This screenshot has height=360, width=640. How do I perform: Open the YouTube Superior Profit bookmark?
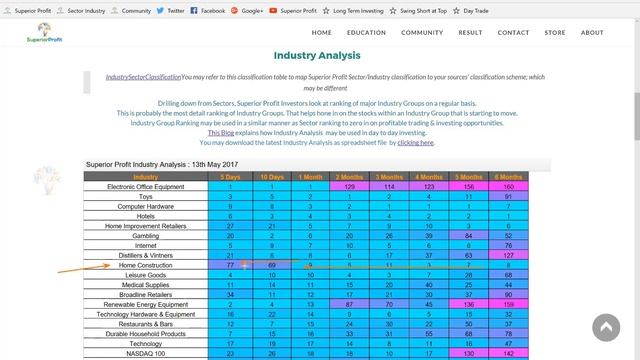293,11
